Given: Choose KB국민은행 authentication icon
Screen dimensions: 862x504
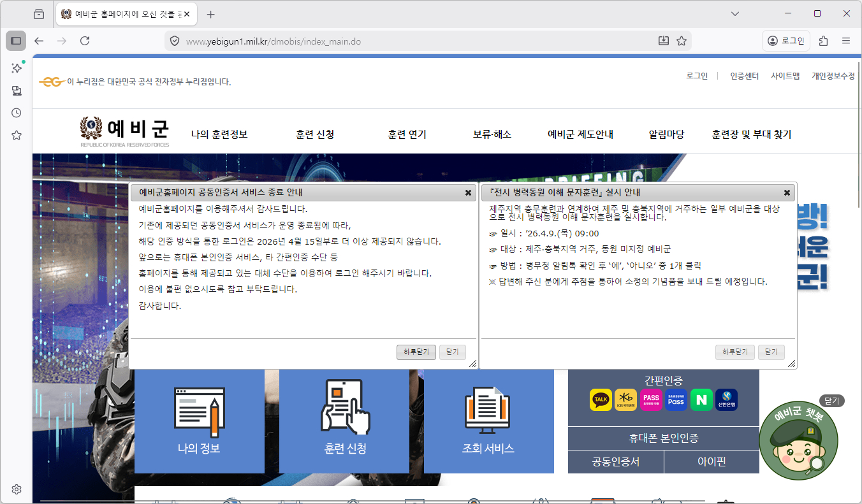Looking at the screenshot, I should click(x=625, y=400).
